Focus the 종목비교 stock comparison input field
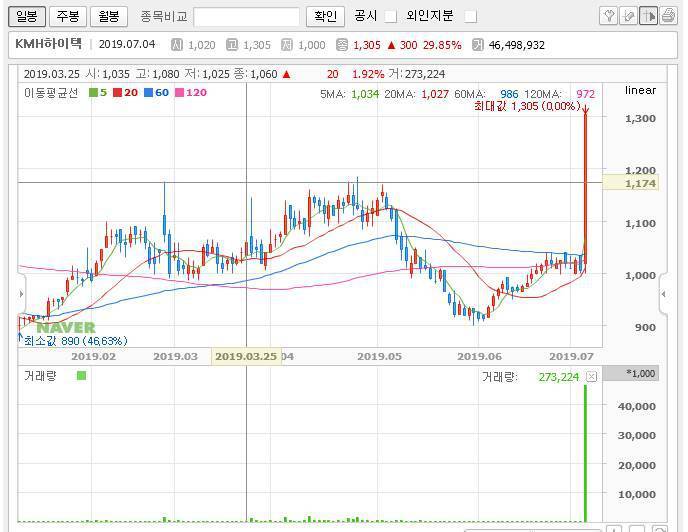 click(x=247, y=17)
